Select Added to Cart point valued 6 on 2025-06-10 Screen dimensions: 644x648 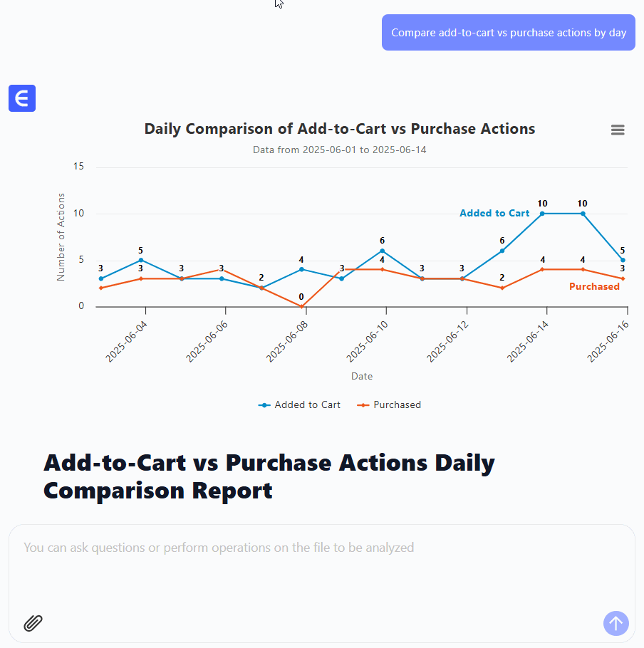(382, 251)
